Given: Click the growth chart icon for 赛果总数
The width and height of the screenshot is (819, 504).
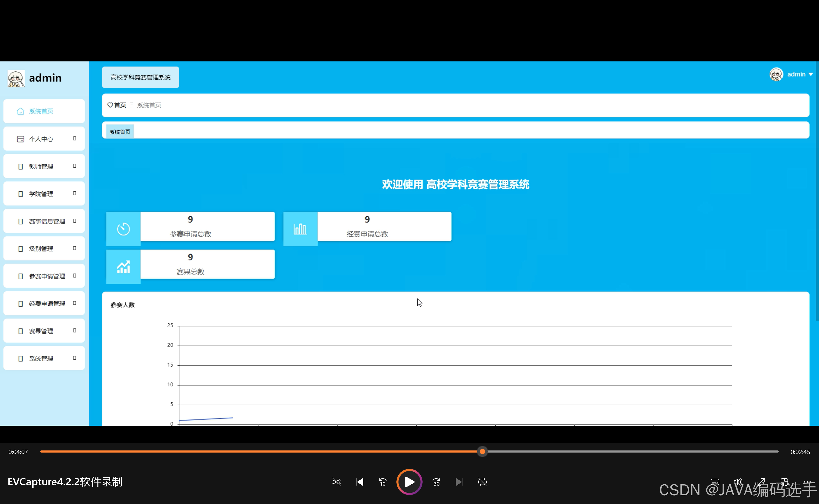Looking at the screenshot, I should point(123,267).
